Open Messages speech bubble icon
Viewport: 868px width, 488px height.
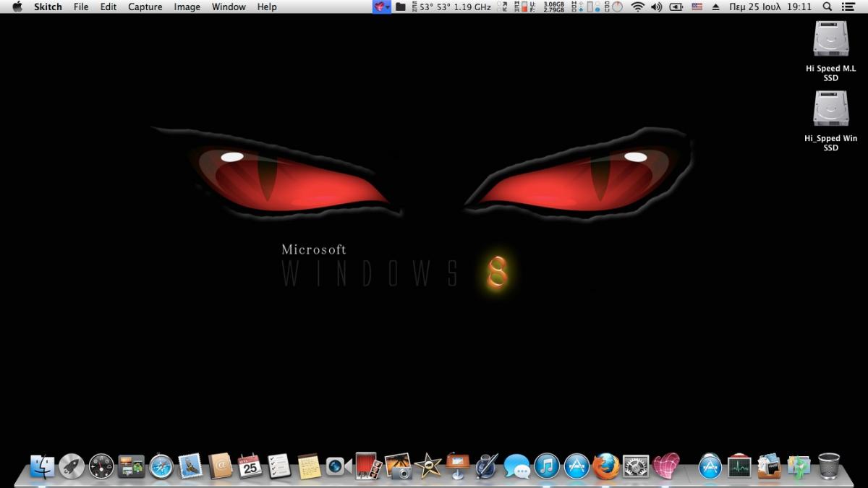point(516,466)
